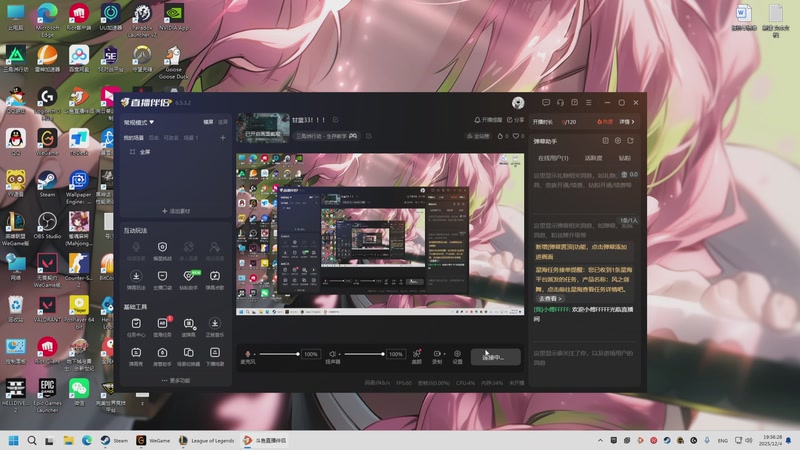Select the 钻粉 tab in 弹幕助手
The image size is (800, 450).
(625, 158)
